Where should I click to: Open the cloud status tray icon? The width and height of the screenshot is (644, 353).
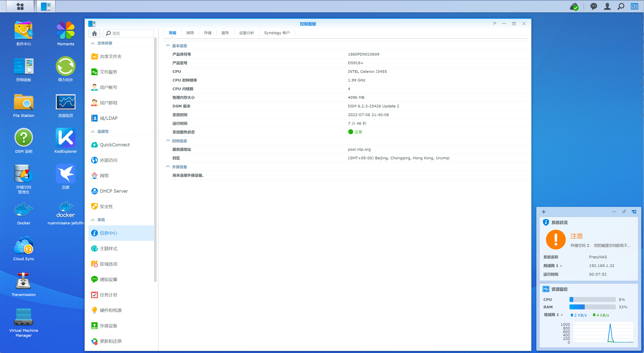pyautogui.click(x=574, y=7)
